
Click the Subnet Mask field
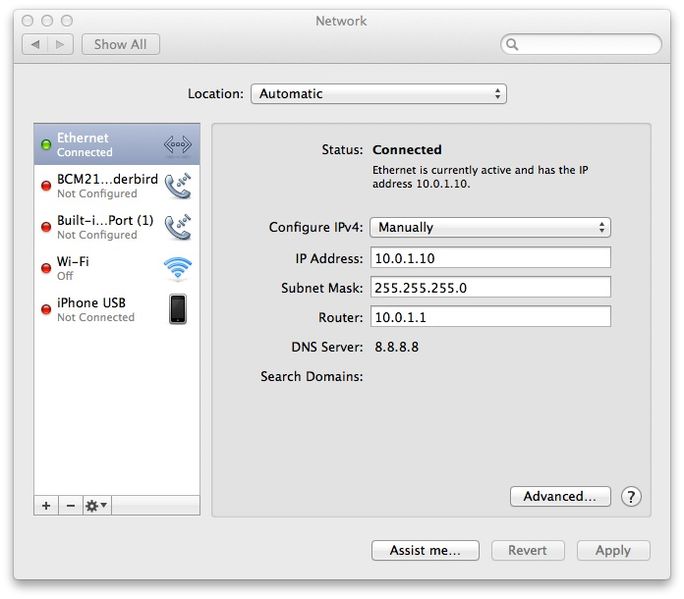coord(490,288)
